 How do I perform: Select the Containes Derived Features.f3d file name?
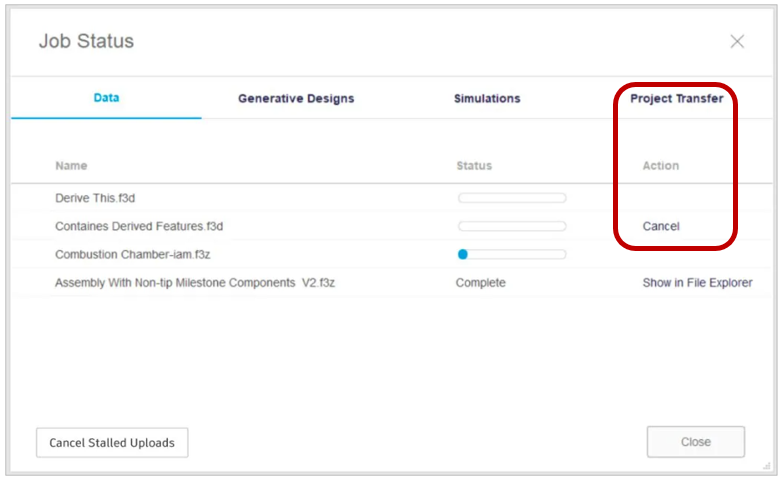139,226
